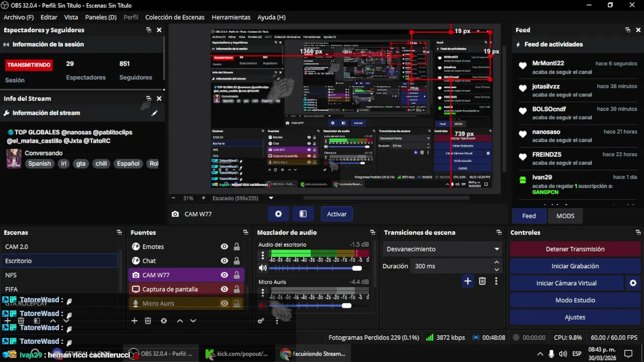644x362 pixels.
Task: Zoom out the preview with minus icon
Action: pyautogui.click(x=173, y=198)
